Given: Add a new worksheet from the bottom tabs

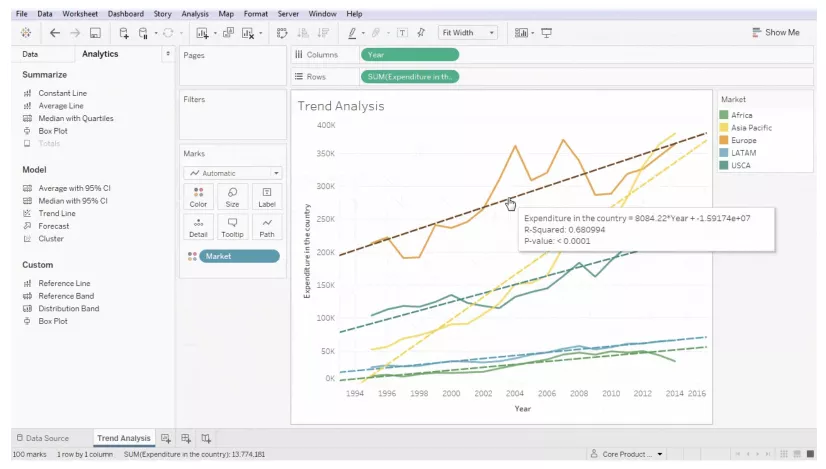Looking at the screenshot, I should tap(166, 438).
